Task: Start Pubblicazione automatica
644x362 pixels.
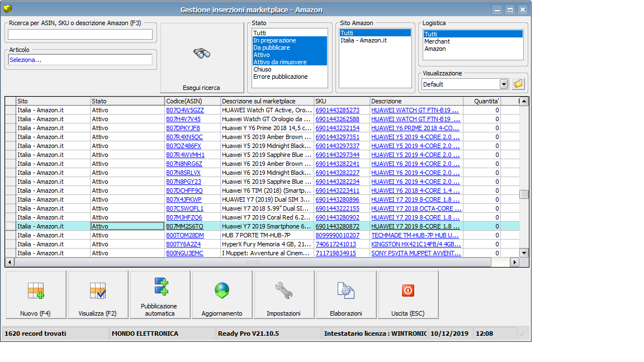Action: (160, 295)
